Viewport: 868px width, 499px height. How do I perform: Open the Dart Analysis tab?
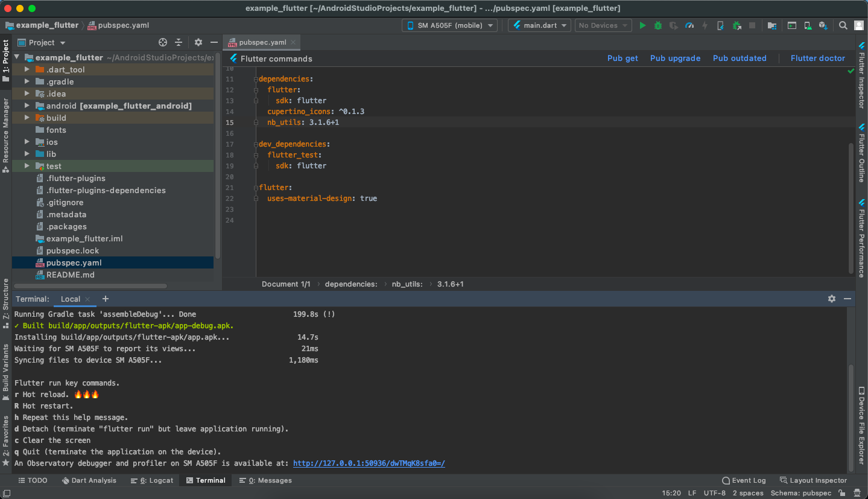[89, 480]
